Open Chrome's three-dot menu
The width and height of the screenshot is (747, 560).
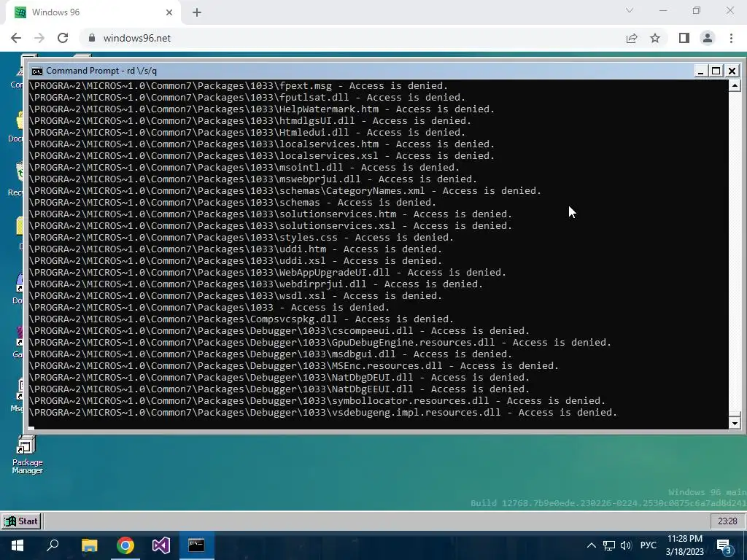pyautogui.click(x=731, y=38)
